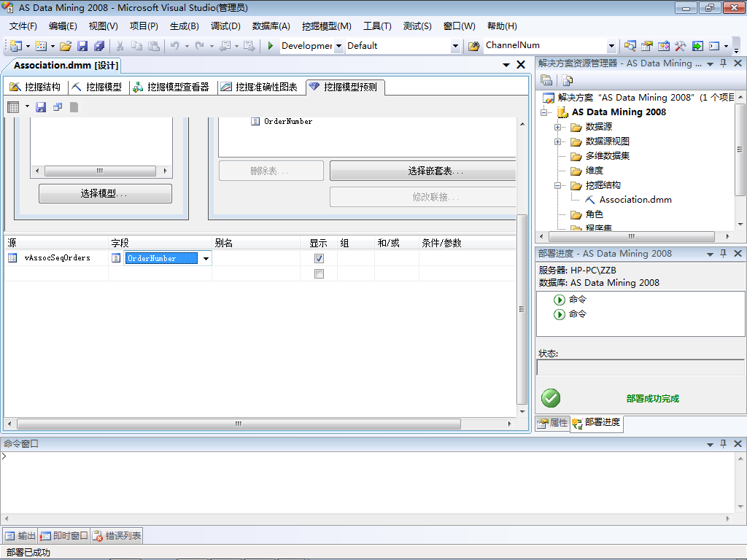Click the New Project toolbar icon
Image resolution: width=747 pixels, height=560 pixels.
(x=16, y=46)
